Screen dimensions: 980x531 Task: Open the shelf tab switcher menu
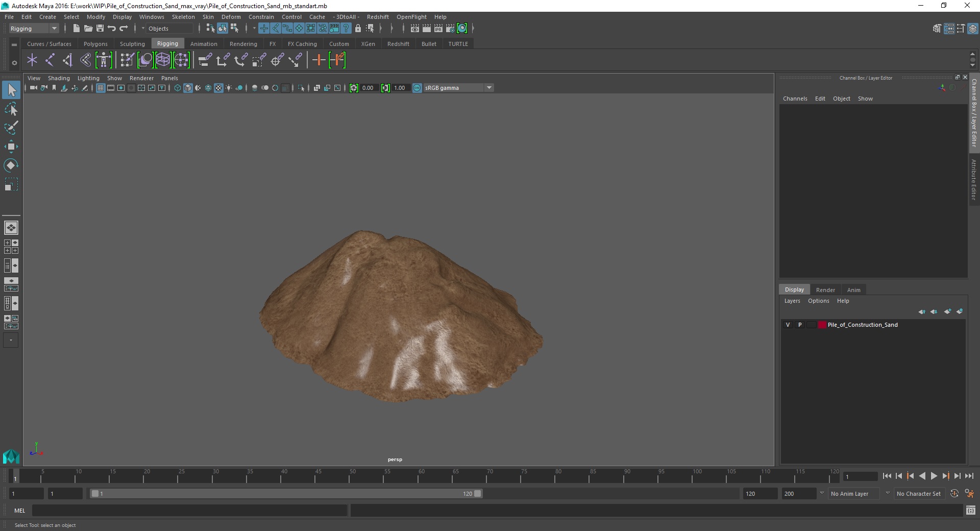point(14,45)
